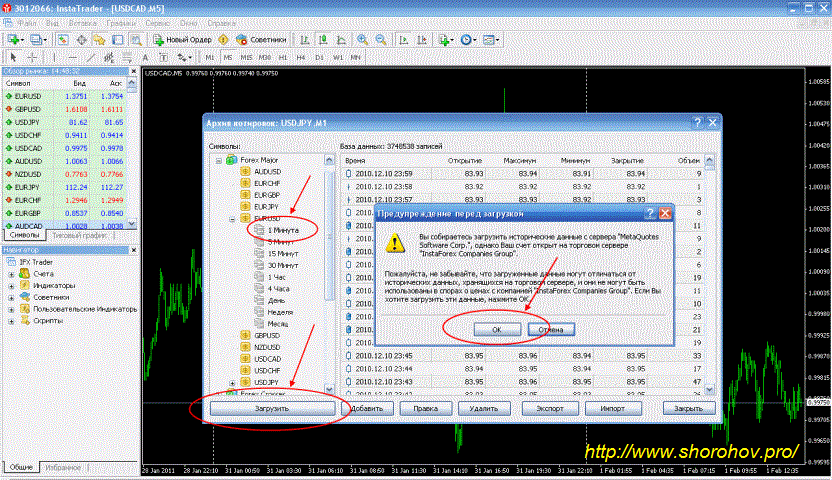The width and height of the screenshot is (832, 480).
Task: Switch chart timeframe to H4
Action: [x=301, y=57]
